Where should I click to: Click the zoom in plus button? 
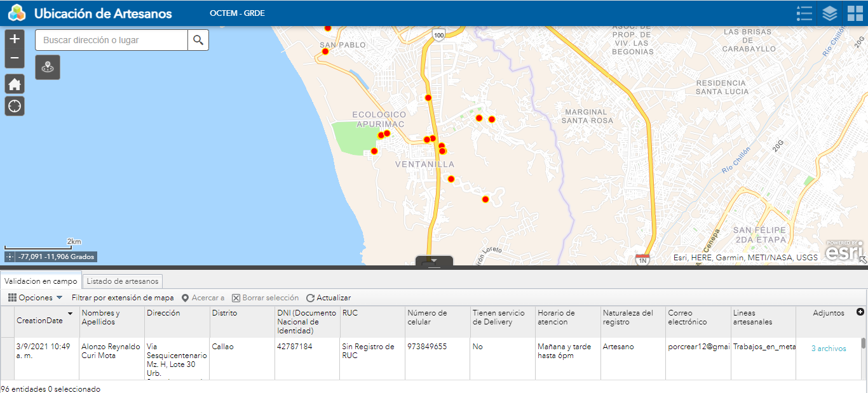15,39
